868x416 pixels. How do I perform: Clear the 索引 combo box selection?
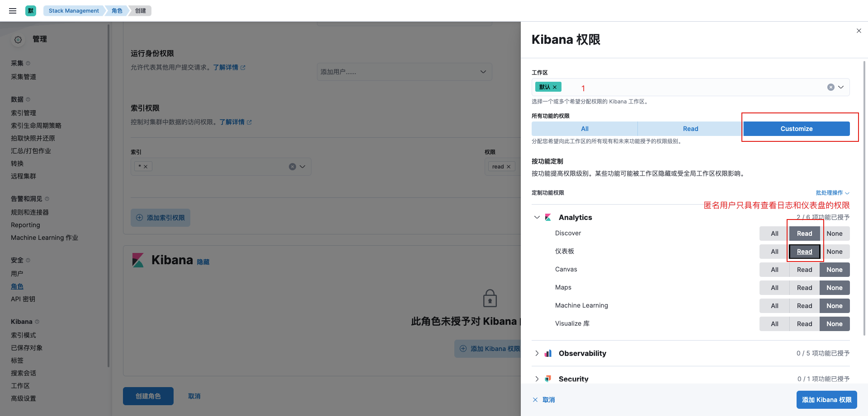(x=292, y=167)
